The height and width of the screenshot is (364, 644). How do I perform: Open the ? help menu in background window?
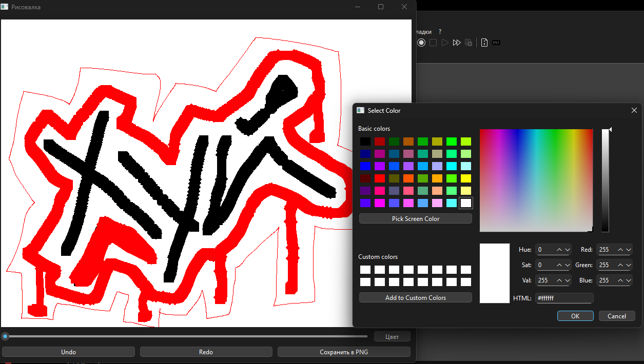coord(440,32)
